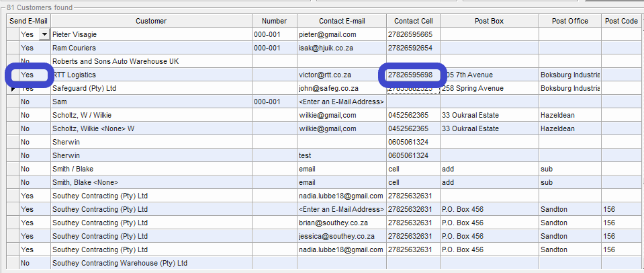Select Boksburg Industria in the Safeguard row

click(x=570, y=88)
